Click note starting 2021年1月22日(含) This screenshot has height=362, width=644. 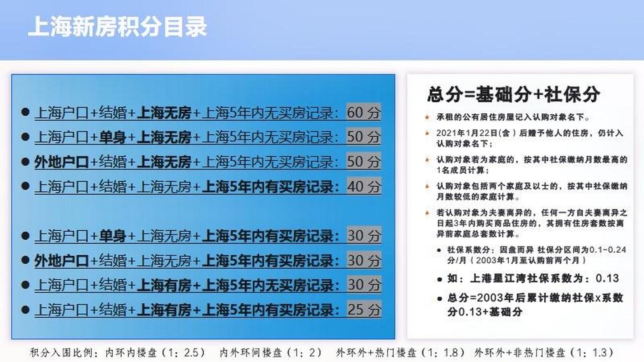530,138
